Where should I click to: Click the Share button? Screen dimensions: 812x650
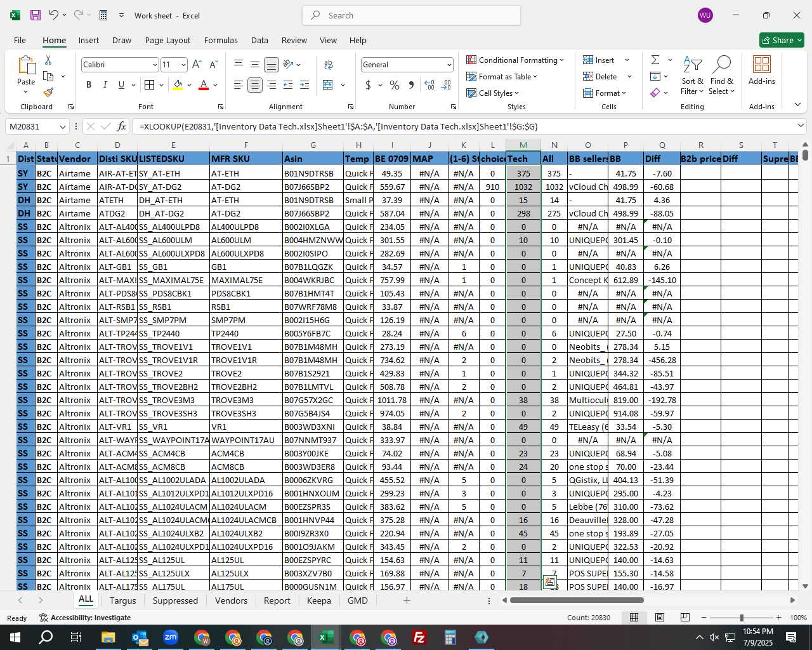(x=782, y=40)
